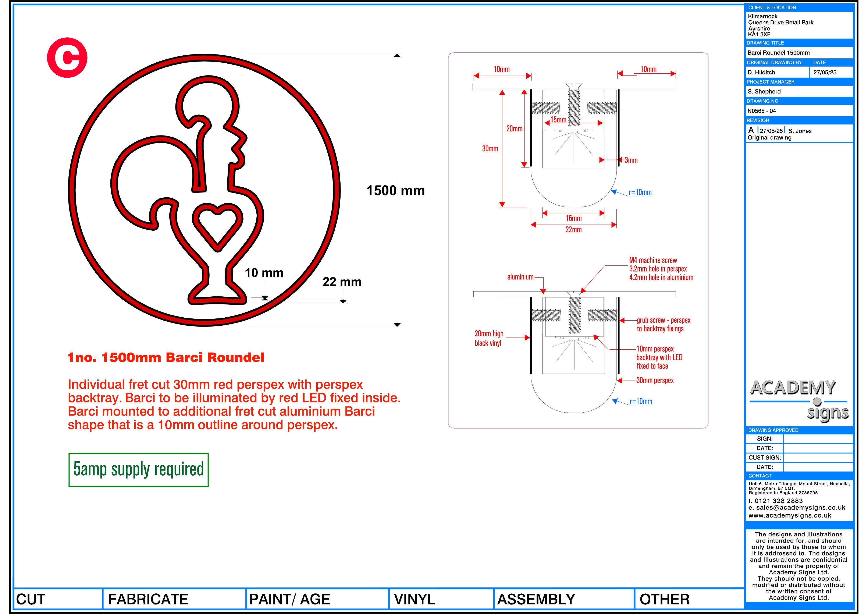Click the '16mm' width dimension
The image size is (868, 614).
(x=573, y=218)
